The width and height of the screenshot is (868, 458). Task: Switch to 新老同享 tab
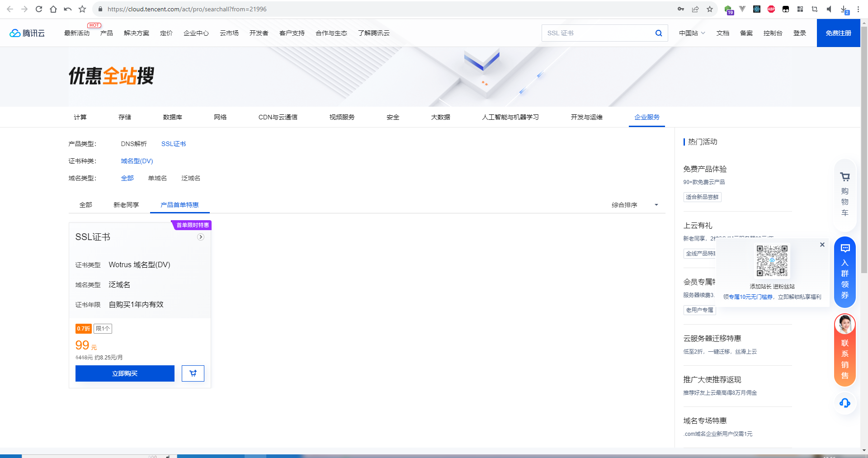point(126,205)
